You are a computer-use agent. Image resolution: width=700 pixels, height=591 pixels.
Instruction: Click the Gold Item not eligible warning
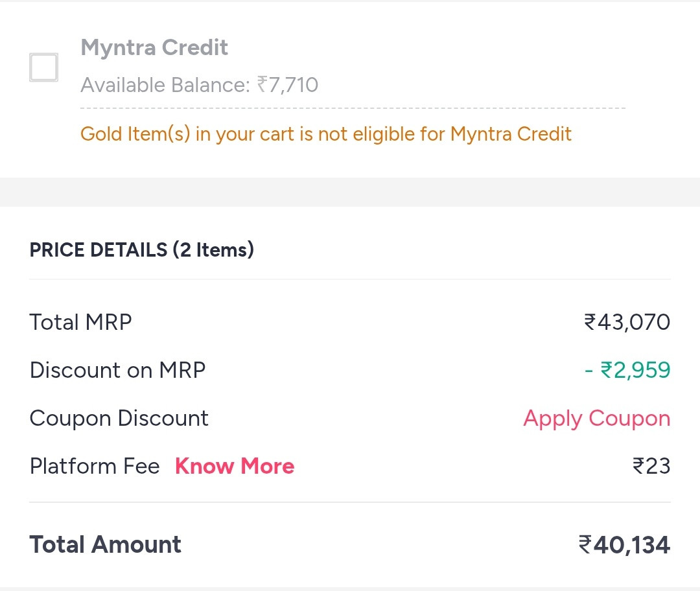(326, 134)
